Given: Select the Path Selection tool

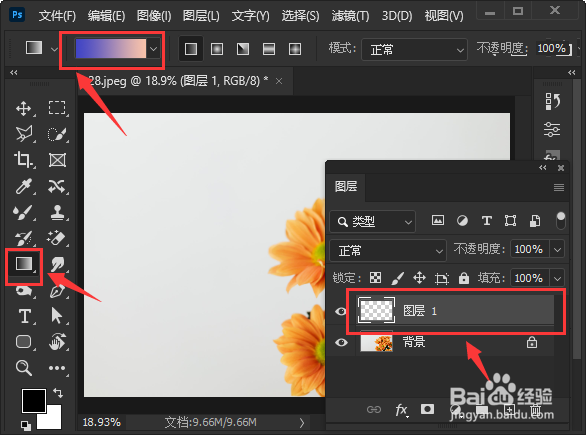Looking at the screenshot, I should (57, 316).
